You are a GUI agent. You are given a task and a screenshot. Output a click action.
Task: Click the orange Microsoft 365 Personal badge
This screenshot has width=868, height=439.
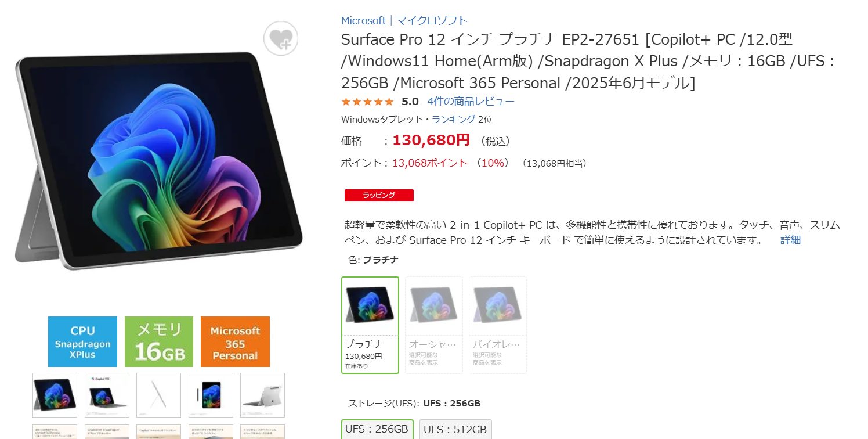235,341
